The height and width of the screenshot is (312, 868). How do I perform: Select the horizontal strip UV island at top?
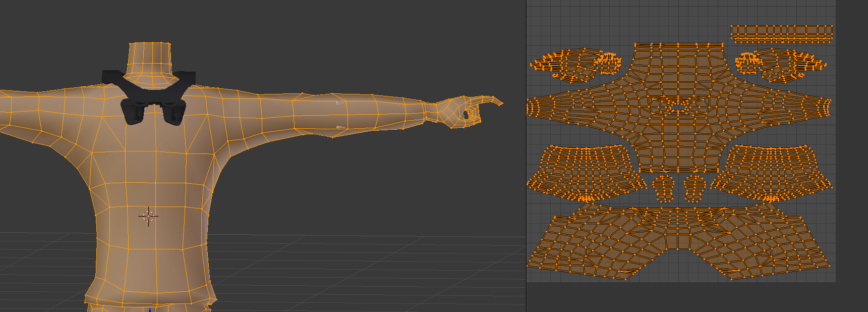click(782, 34)
